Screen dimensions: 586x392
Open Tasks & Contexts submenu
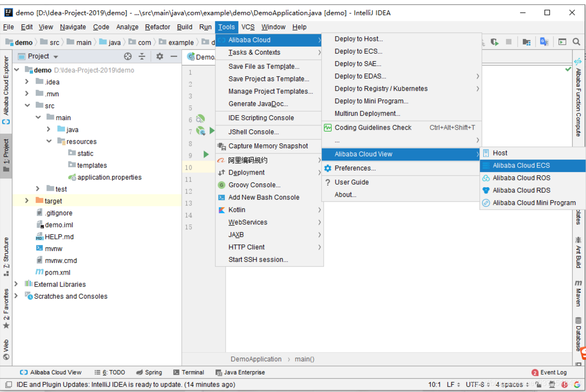point(269,52)
